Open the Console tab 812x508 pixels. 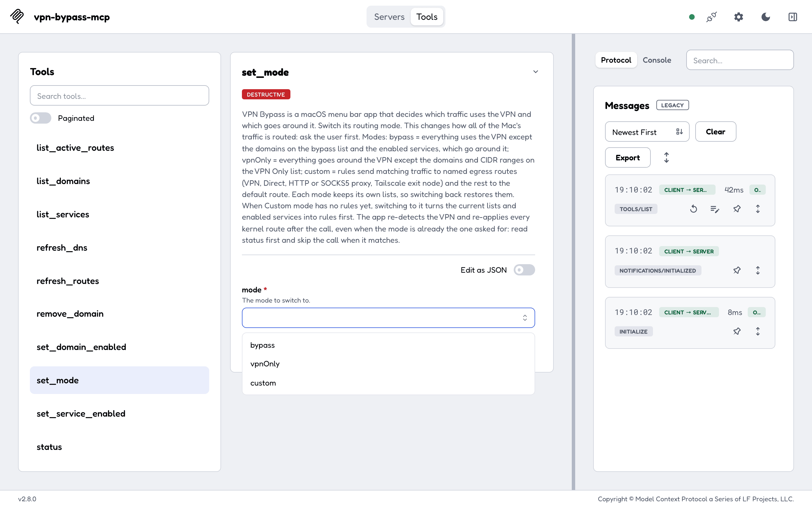click(x=657, y=60)
